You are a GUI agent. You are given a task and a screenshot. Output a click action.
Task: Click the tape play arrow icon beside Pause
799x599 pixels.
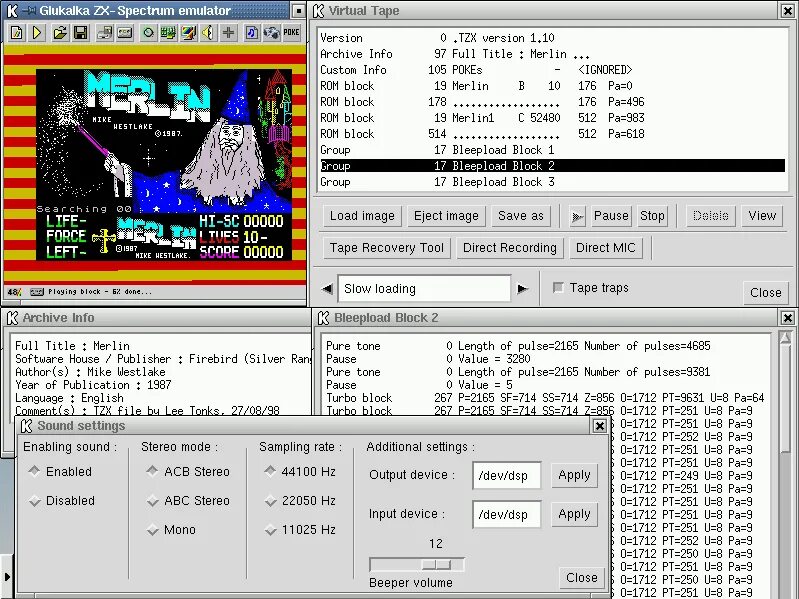point(577,217)
